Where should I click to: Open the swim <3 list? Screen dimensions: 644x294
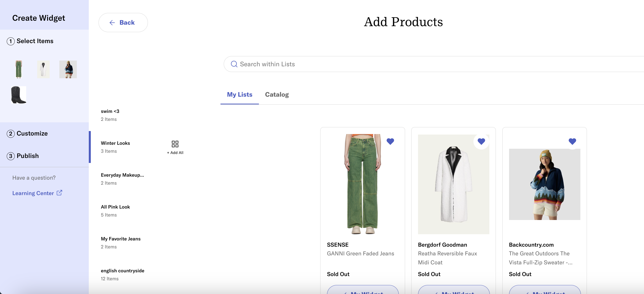click(110, 115)
